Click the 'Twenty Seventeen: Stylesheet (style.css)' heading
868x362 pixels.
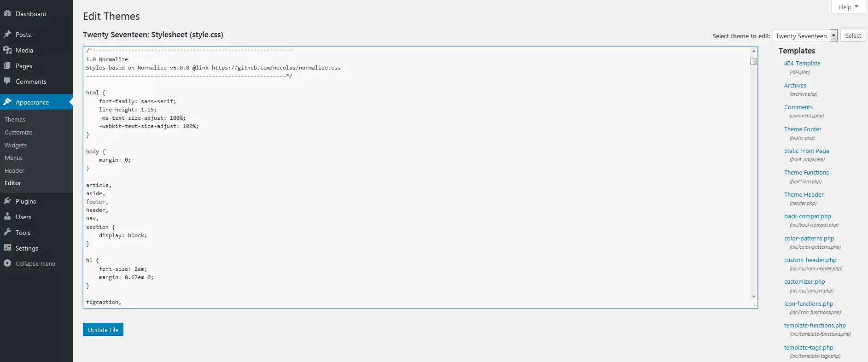[x=153, y=35]
